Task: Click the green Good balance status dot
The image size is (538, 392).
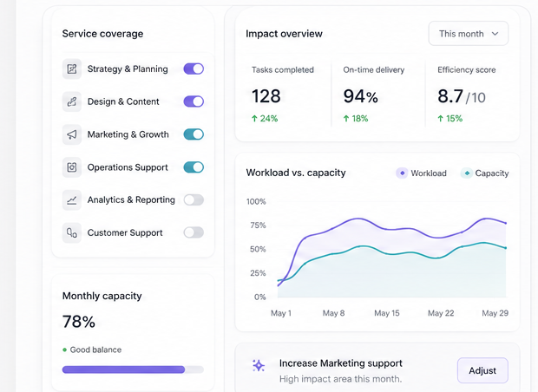Action: pos(64,350)
